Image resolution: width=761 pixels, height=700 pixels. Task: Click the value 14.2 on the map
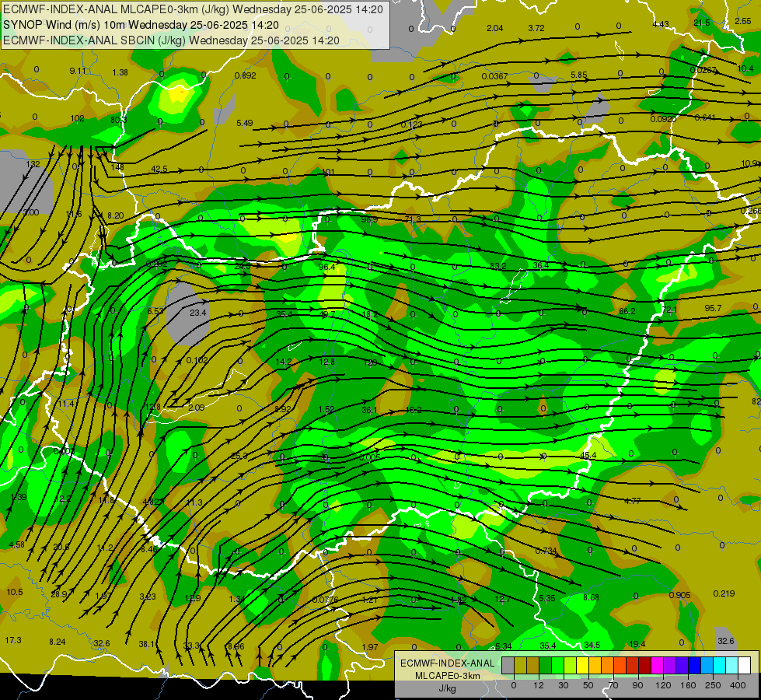(284, 362)
